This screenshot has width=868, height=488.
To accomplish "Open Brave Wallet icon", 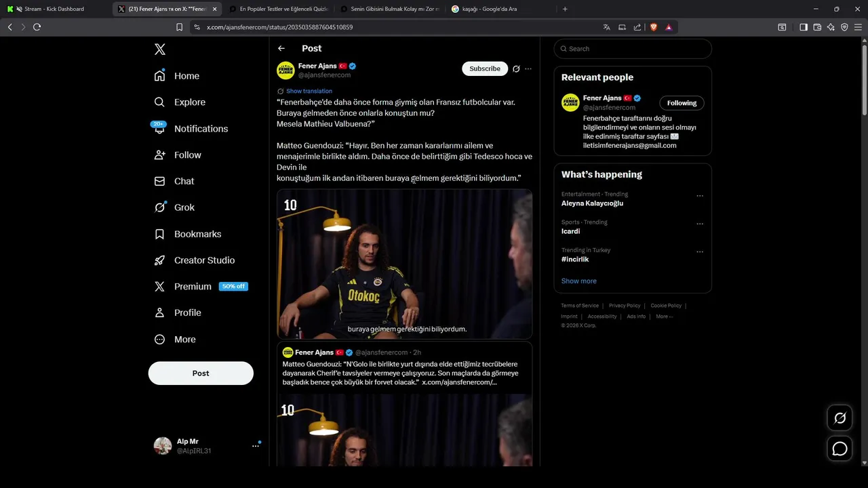I will [x=817, y=27].
